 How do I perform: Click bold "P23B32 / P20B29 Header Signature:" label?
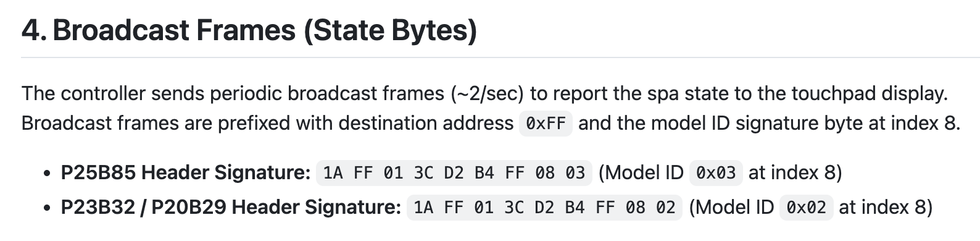coord(231,207)
